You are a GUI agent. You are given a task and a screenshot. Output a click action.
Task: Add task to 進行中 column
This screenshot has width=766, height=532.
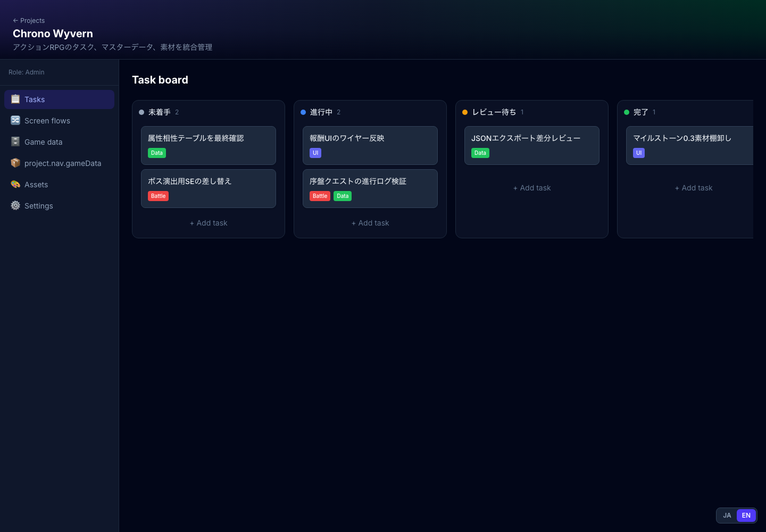click(x=370, y=223)
